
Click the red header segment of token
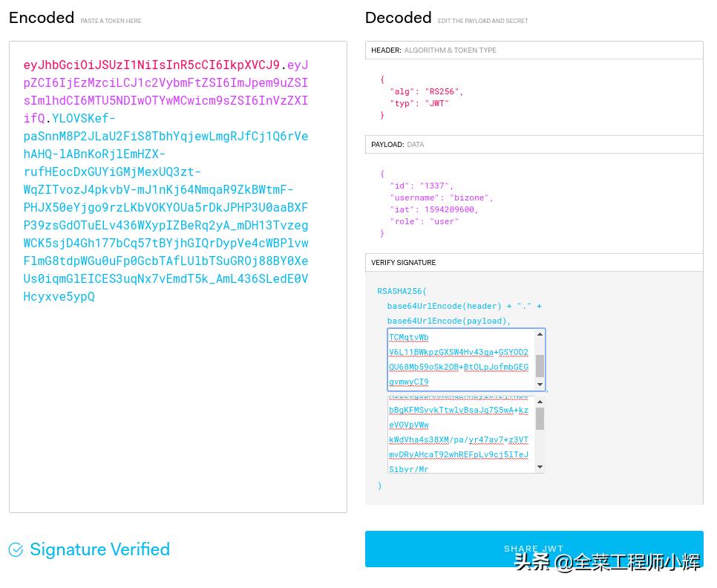151,65
